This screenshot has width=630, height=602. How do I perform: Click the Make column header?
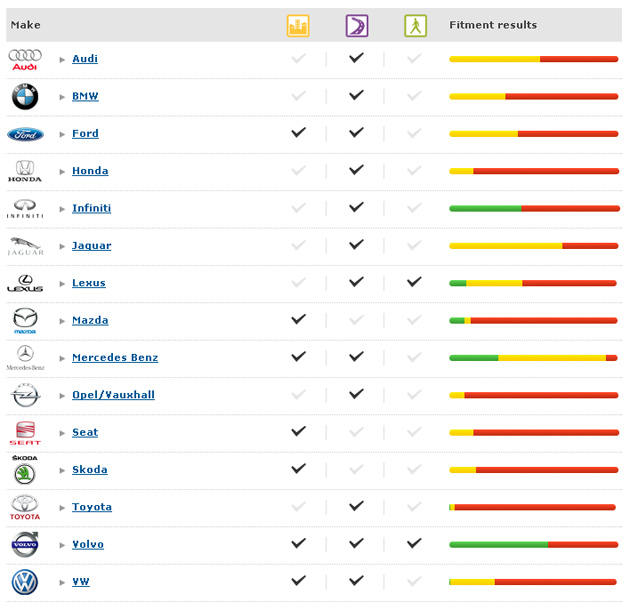click(25, 25)
